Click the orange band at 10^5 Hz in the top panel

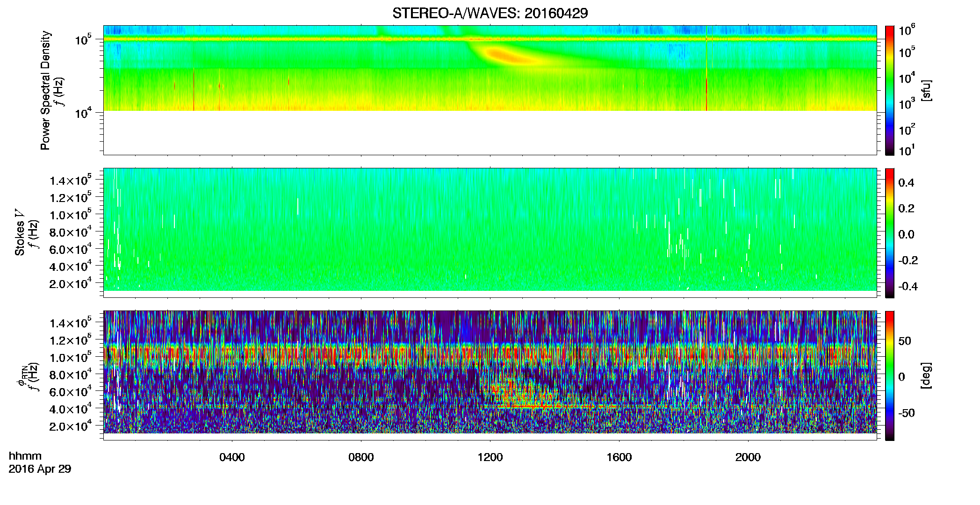pos(490,39)
